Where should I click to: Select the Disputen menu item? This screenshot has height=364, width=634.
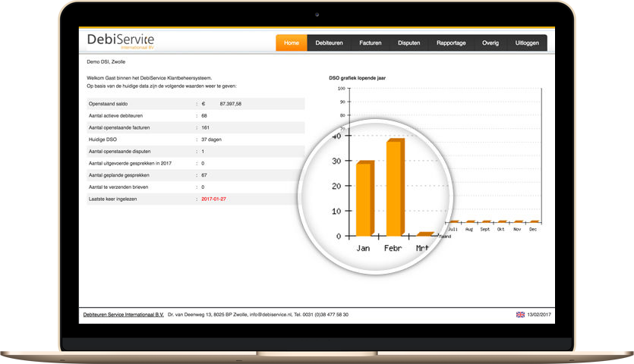pos(408,43)
